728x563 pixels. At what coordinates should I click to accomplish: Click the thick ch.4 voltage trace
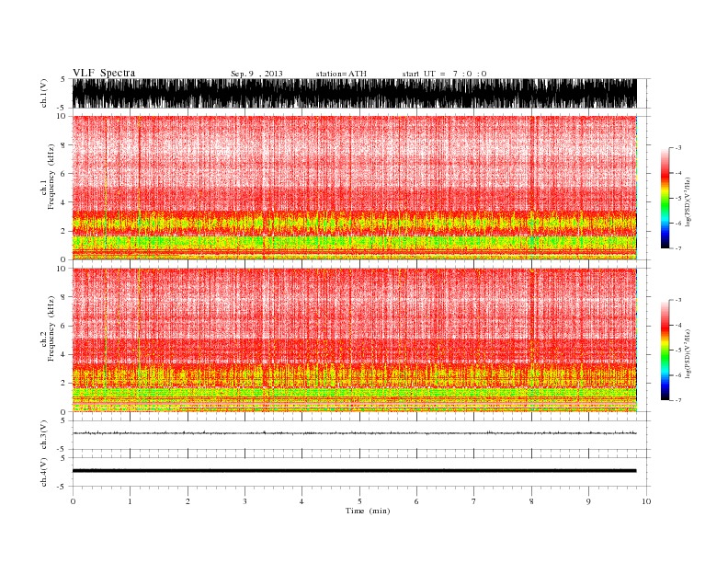point(355,471)
